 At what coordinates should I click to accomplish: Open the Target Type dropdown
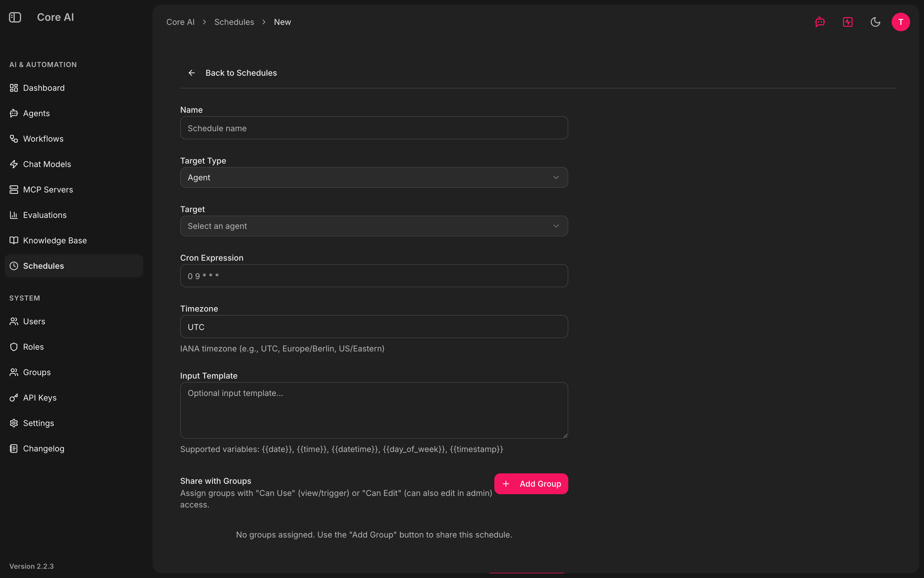(374, 177)
